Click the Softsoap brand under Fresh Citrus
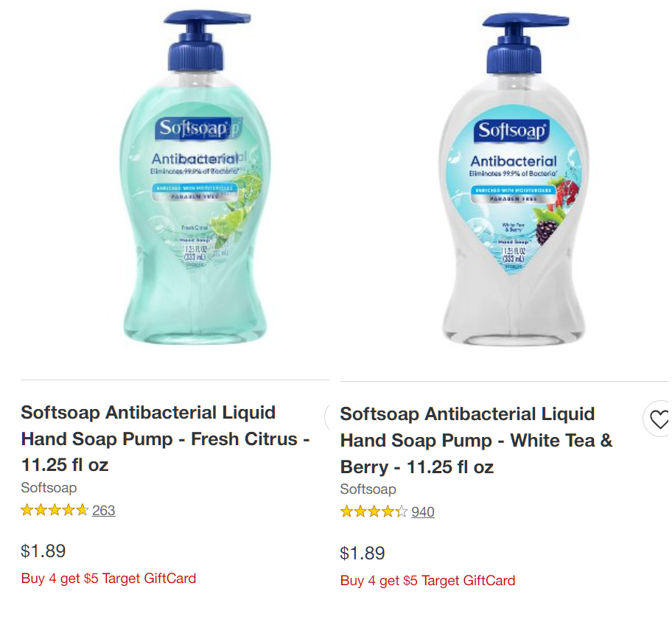 pos(49,487)
